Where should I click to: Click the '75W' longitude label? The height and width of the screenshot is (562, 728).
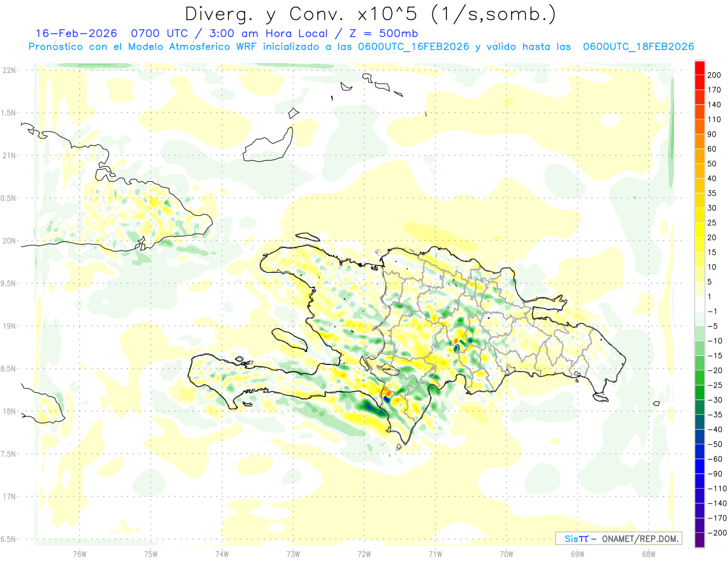click(x=151, y=554)
